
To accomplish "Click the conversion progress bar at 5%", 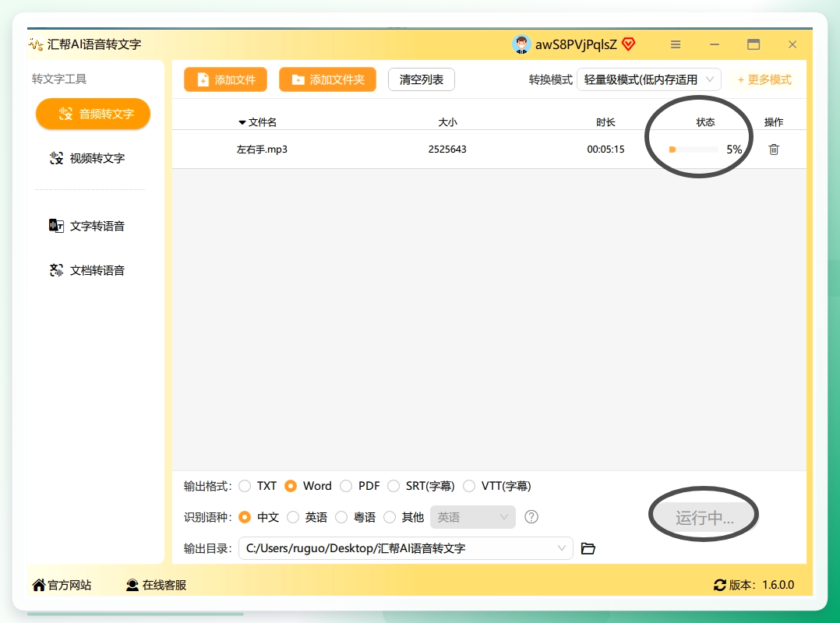I will pyautogui.click(x=694, y=150).
